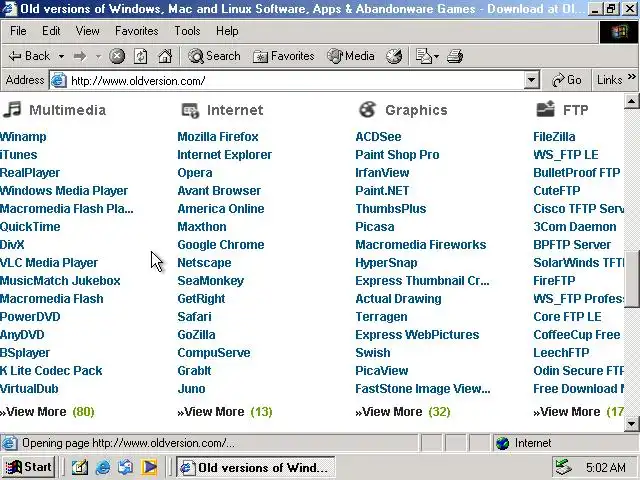
Task: Open the Start menu
Action: (29, 467)
